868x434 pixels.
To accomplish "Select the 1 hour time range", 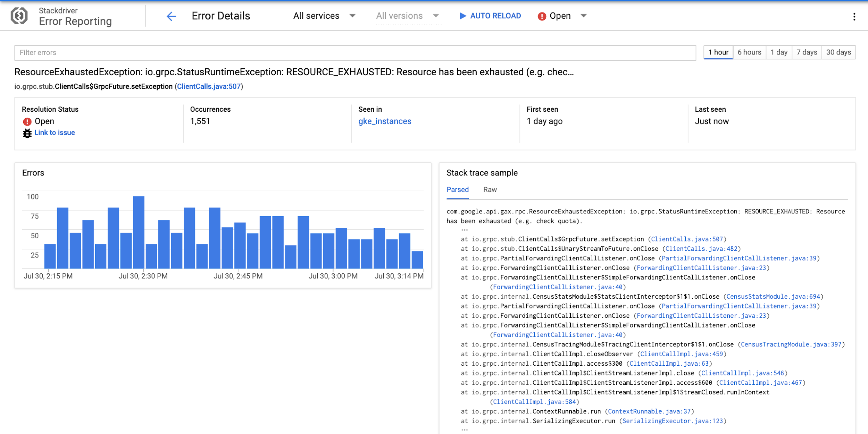I will coord(718,52).
